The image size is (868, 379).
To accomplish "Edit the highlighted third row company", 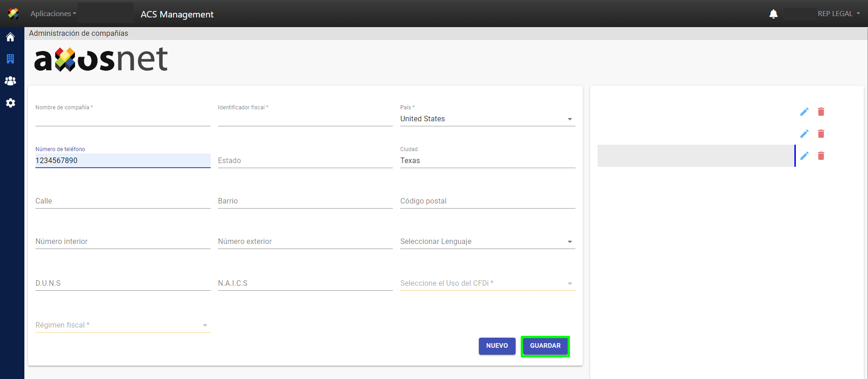I will click(x=804, y=156).
